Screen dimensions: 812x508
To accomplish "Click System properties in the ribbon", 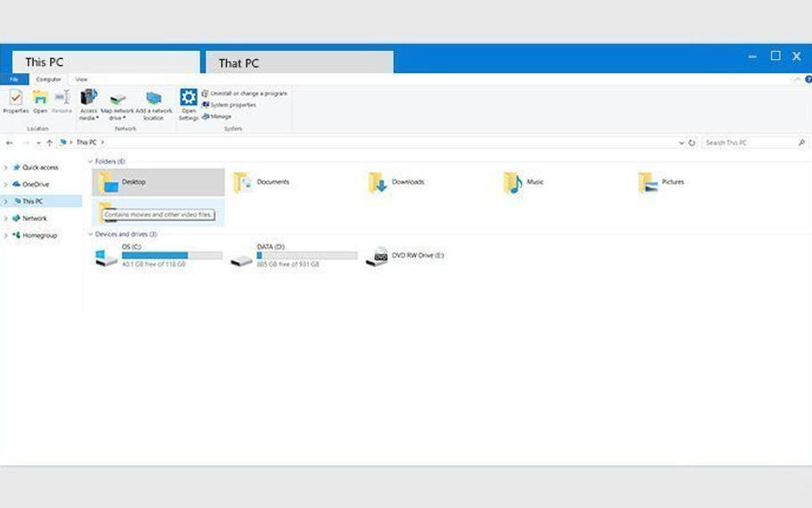I will [229, 104].
